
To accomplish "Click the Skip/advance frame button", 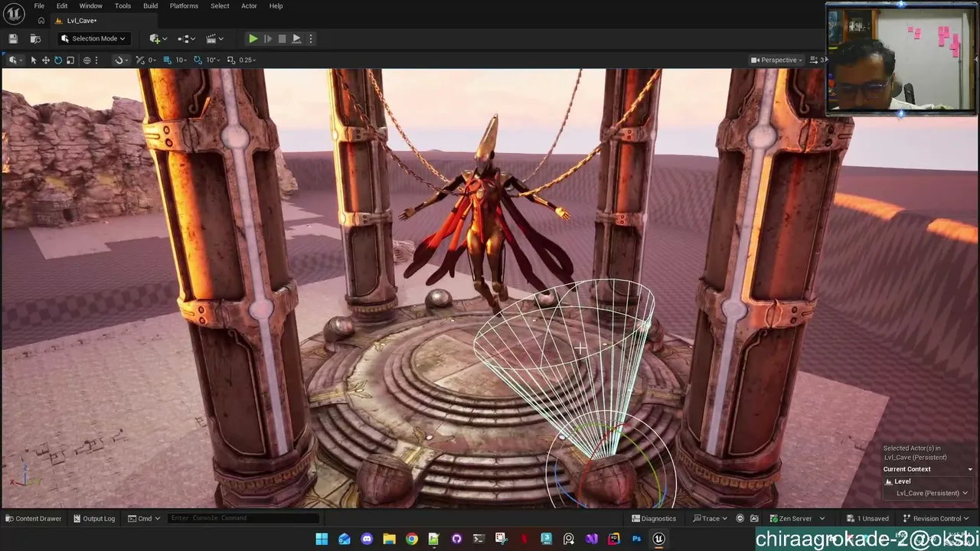I will click(268, 38).
